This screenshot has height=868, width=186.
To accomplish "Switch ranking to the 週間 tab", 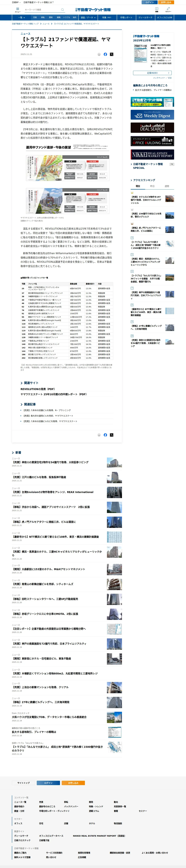I will click(x=167, y=186).
